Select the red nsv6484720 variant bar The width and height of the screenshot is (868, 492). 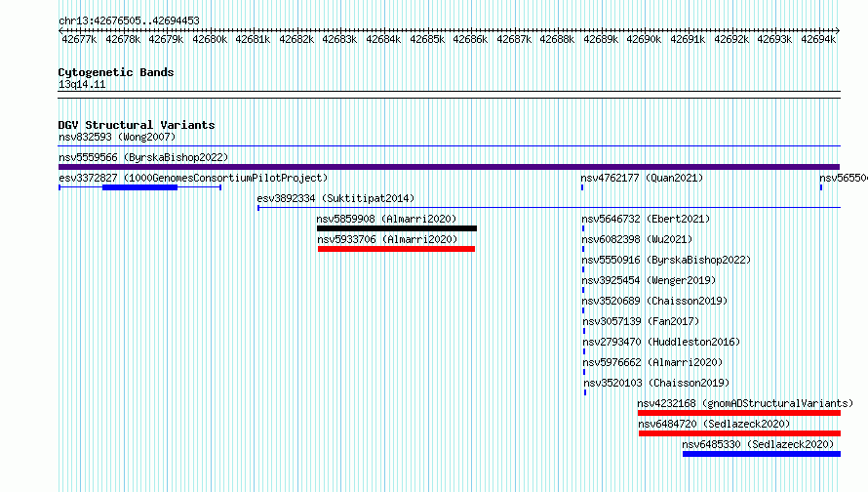tap(739, 433)
